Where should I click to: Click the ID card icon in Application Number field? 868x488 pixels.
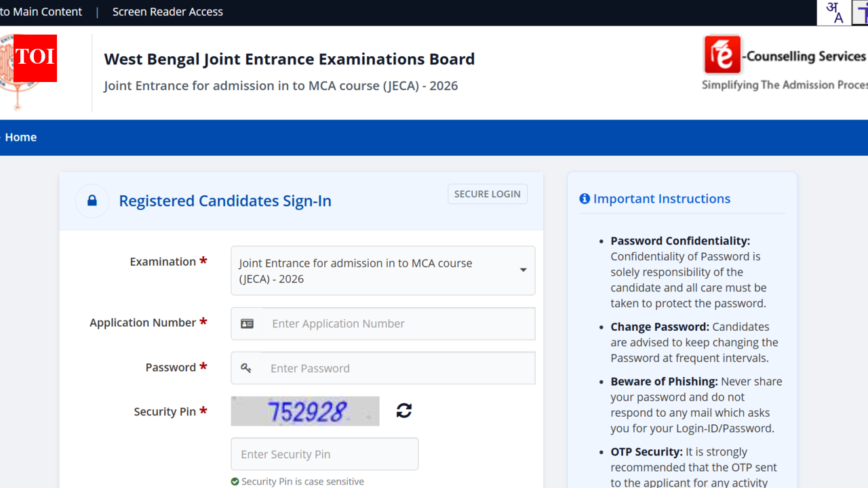click(246, 323)
